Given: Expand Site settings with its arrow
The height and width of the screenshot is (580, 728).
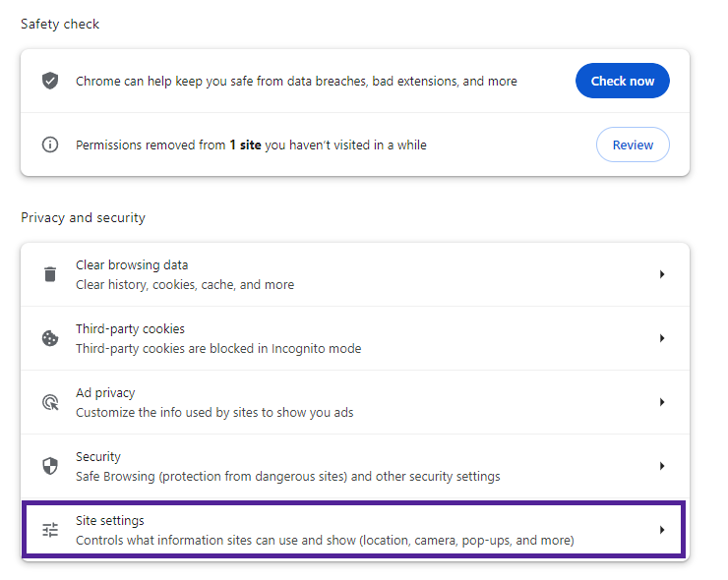Looking at the screenshot, I should point(662,530).
